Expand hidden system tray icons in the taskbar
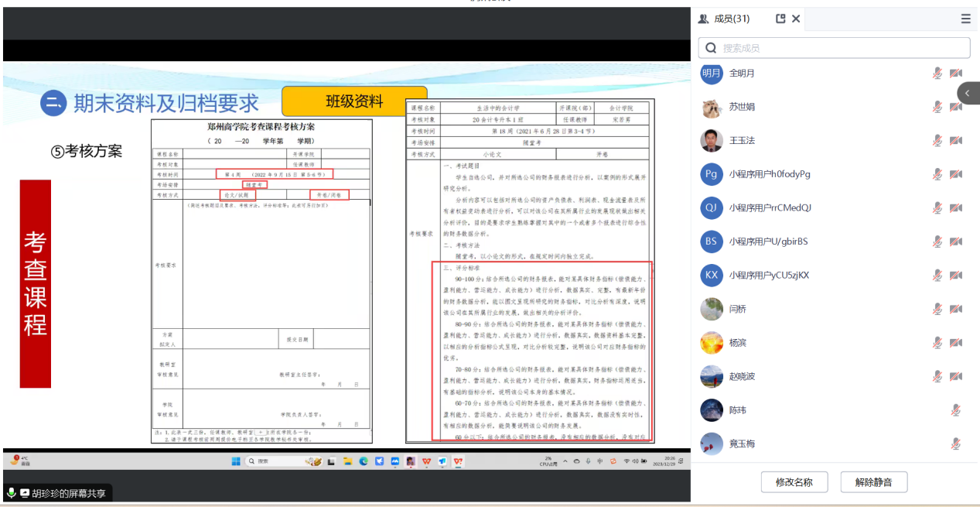This screenshot has height=507, width=980. 565,461
